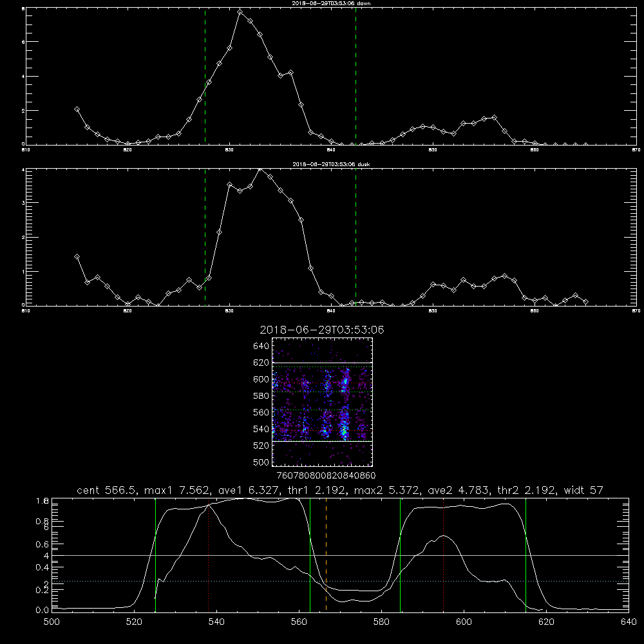Click the heatmap y-axis label 640
The height and width of the screenshot is (644, 644).
pyautogui.click(x=261, y=346)
